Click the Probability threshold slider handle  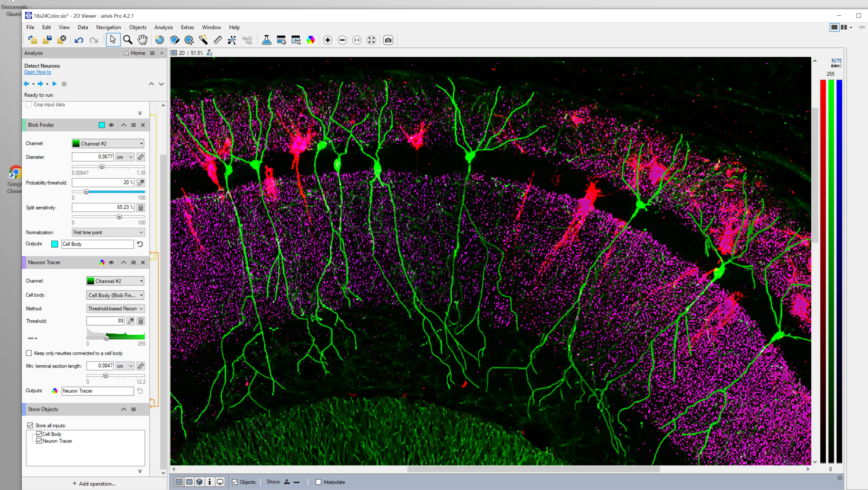[86, 191]
